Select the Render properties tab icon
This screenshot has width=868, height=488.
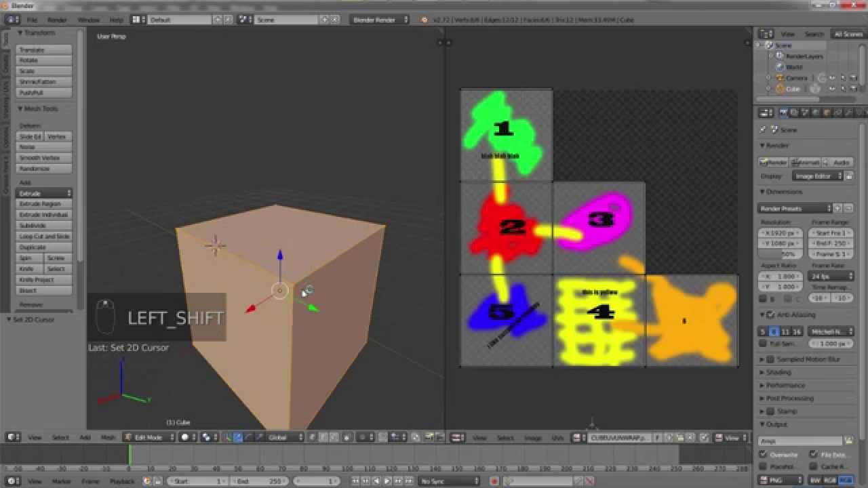(783, 113)
